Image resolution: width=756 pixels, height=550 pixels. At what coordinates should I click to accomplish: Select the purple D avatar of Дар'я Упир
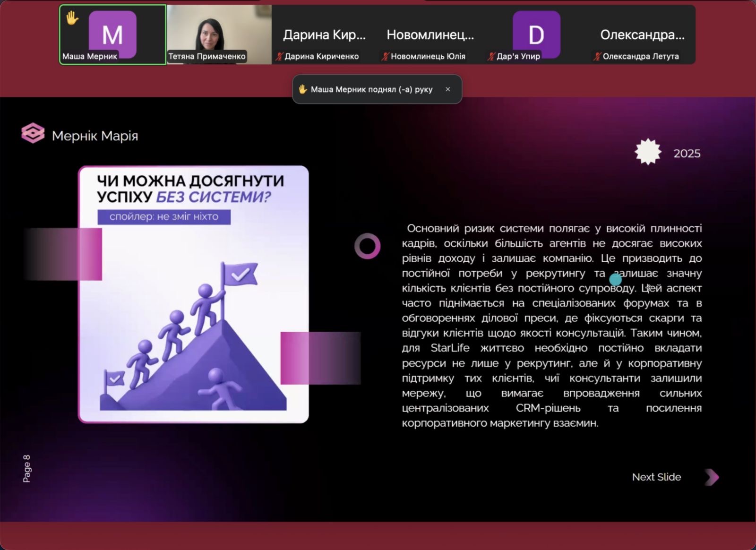(x=536, y=34)
